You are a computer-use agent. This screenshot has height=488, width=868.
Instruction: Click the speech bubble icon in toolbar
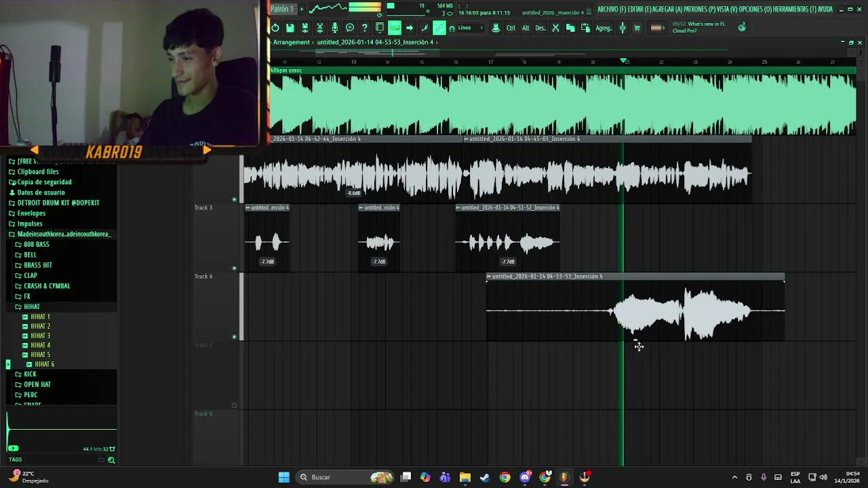click(350, 28)
